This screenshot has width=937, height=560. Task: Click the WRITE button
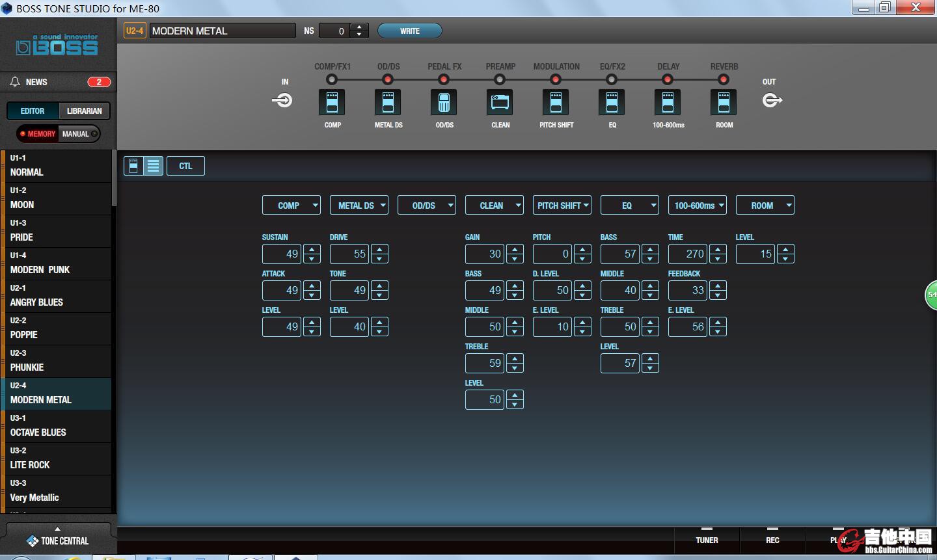[410, 31]
